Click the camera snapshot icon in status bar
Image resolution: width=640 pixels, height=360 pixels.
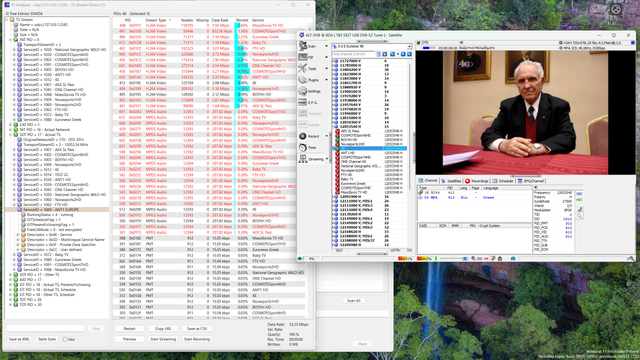coord(513,258)
